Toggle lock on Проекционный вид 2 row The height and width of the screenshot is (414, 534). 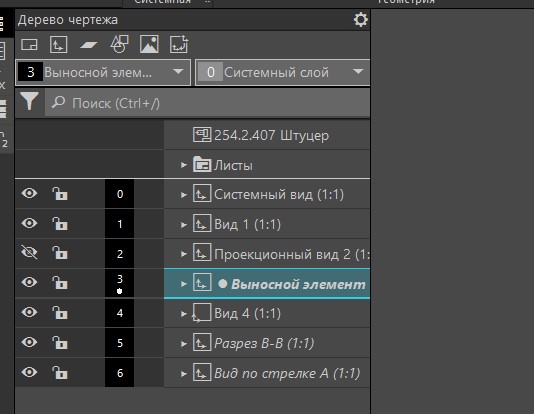(x=60, y=253)
